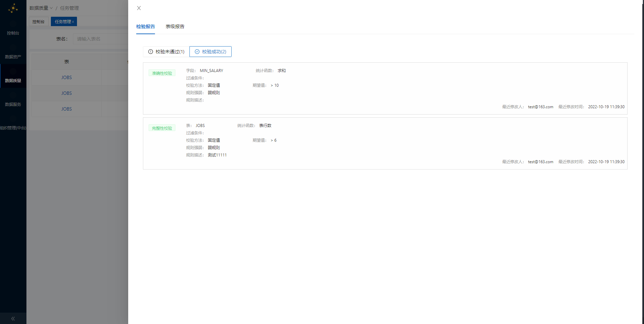Open 组织管理(中台) in the left sidebar

coord(13,128)
